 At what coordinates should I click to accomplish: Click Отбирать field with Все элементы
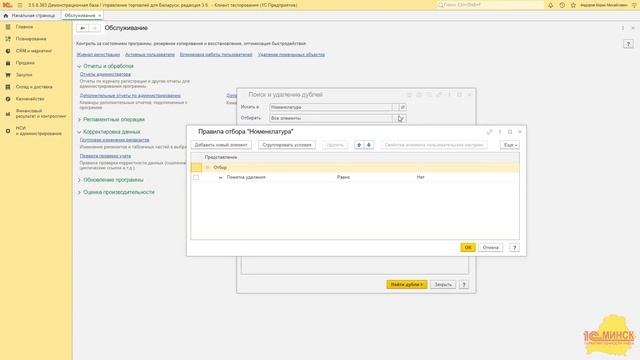tap(330, 118)
